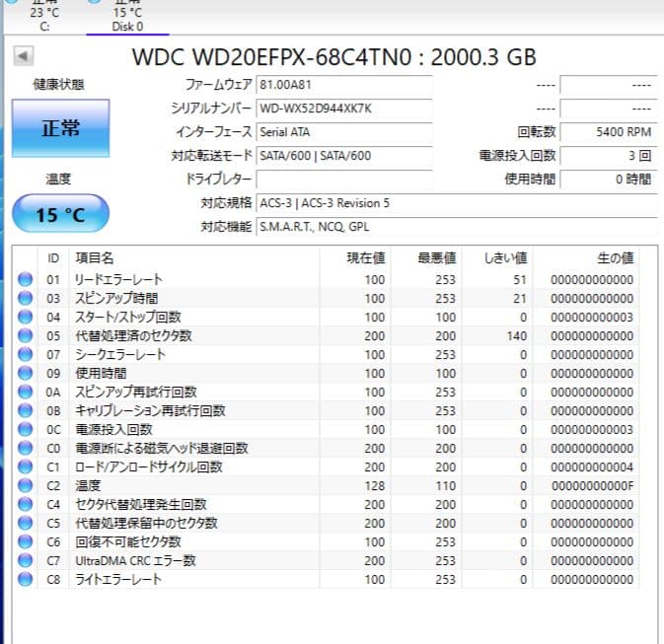Select the UltraDMA CRC エラー数 attribute name
Viewport: 664px width, 644px height.
(x=135, y=560)
